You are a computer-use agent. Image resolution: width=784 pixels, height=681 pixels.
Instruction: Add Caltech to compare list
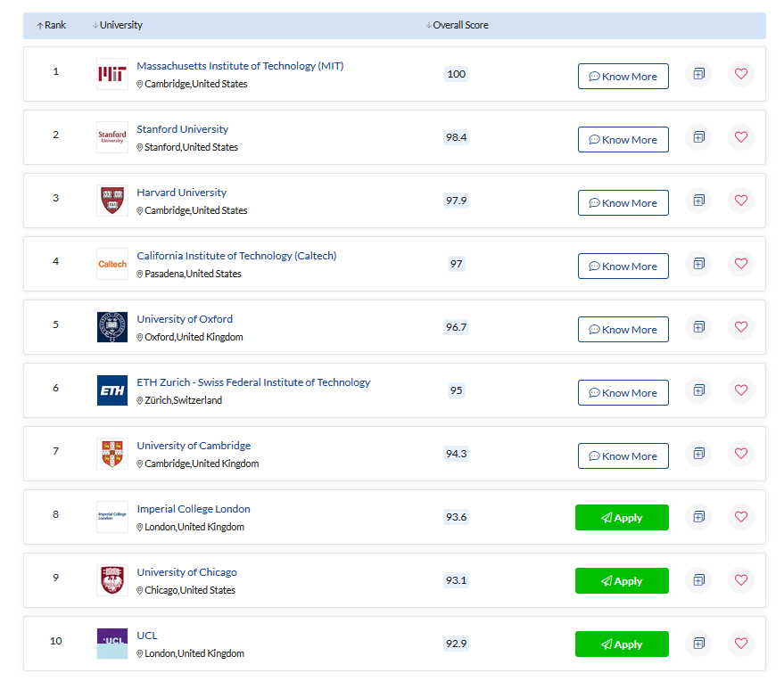coord(698,264)
